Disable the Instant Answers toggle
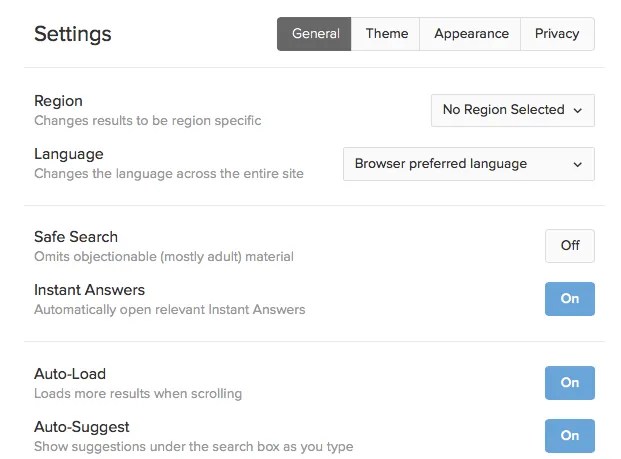 coord(569,299)
